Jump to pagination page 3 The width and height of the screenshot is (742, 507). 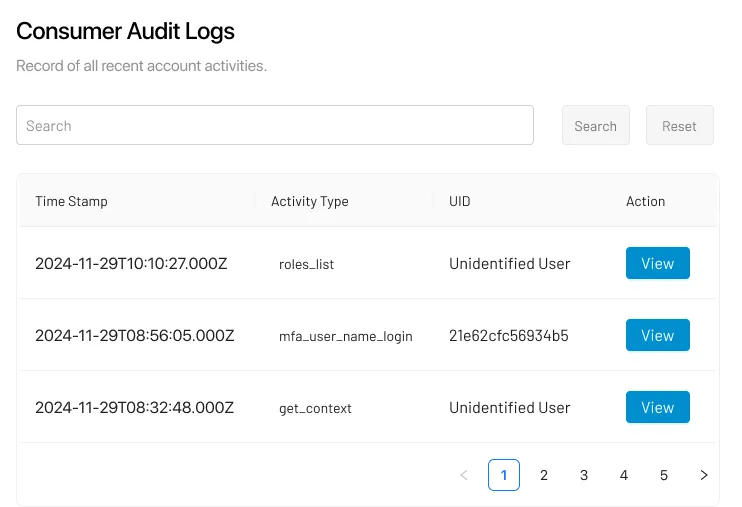pos(583,475)
